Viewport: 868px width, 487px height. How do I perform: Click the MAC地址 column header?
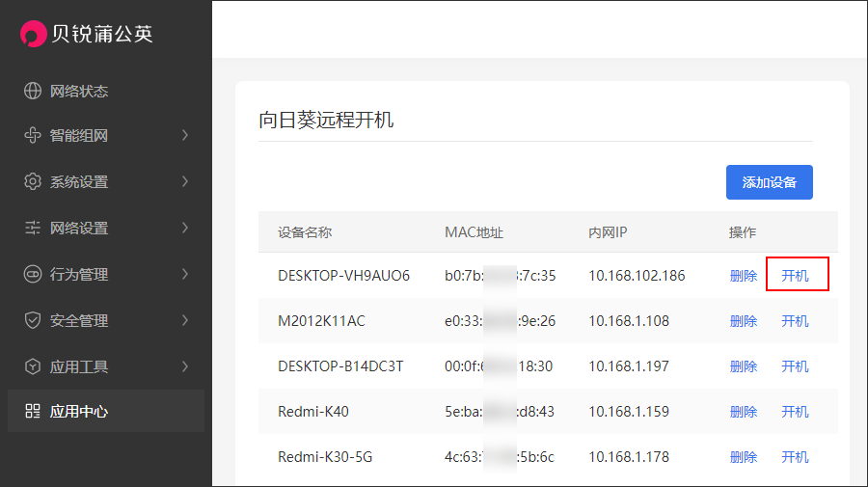pos(474,232)
